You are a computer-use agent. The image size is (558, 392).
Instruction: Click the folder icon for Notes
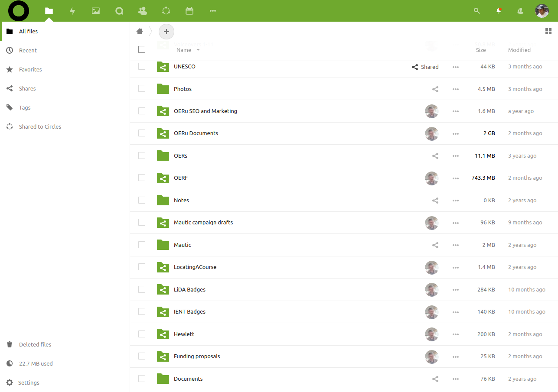[x=163, y=200]
